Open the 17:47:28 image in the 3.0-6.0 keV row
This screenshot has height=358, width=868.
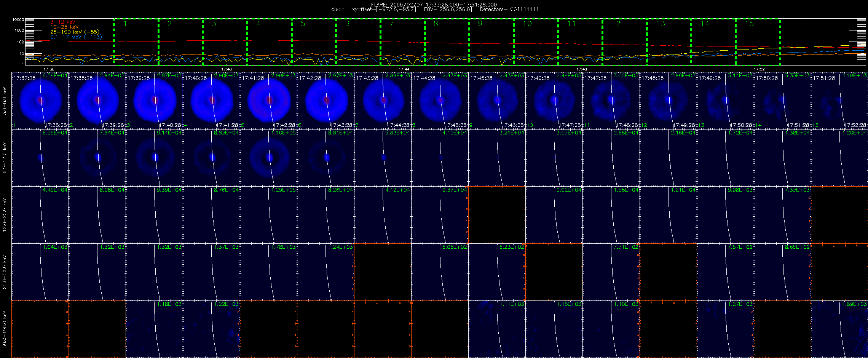[x=611, y=101]
